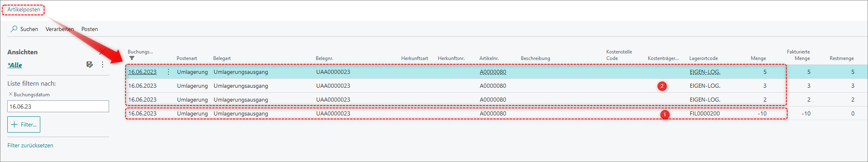Image resolution: width=868 pixels, height=162 pixels.
Task: Click the Suchen action label
Action: [x=29, y=29]
